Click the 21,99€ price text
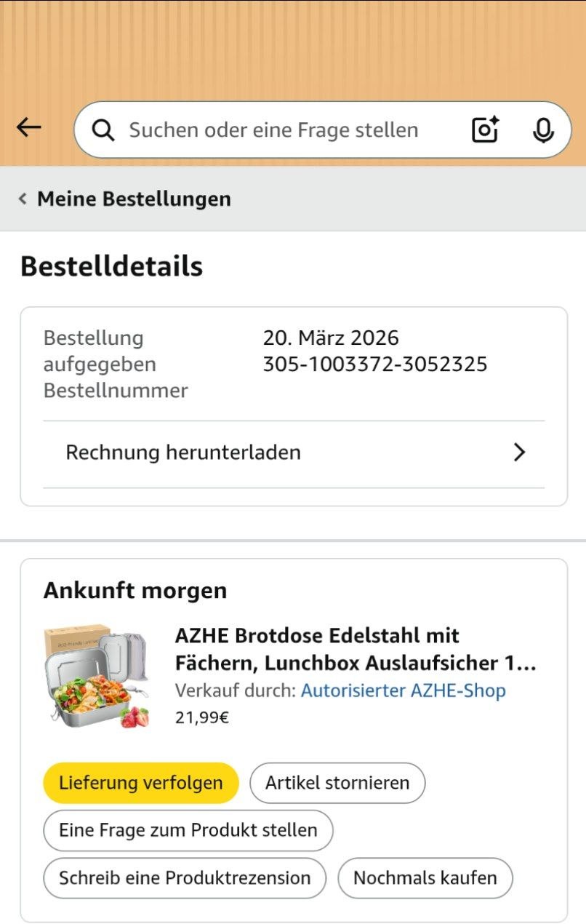This screenshot has height=924, width=586. tap(202, 717)
